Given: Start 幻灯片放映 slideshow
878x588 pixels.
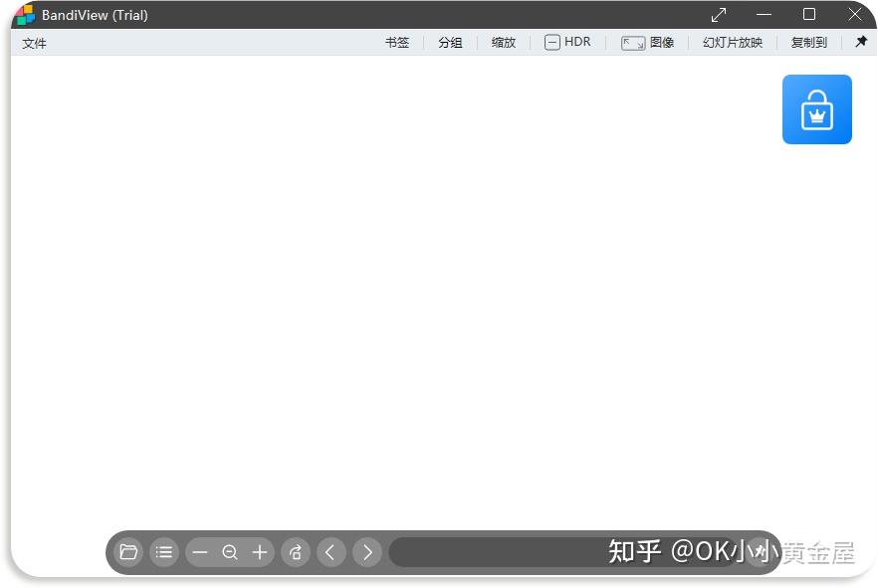Looking at the screenshot, I should pos(732,42).
